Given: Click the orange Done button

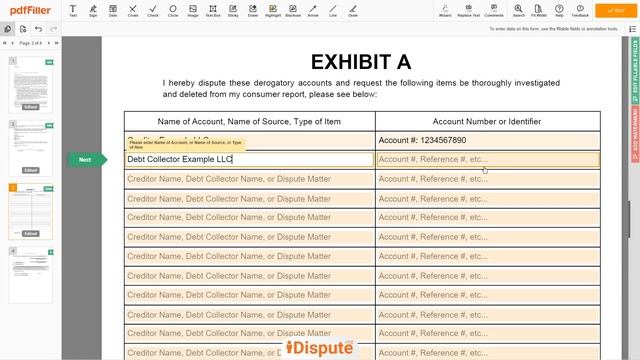Looking at the screenshot, I should pyautogui.click(x=616, y=11).
